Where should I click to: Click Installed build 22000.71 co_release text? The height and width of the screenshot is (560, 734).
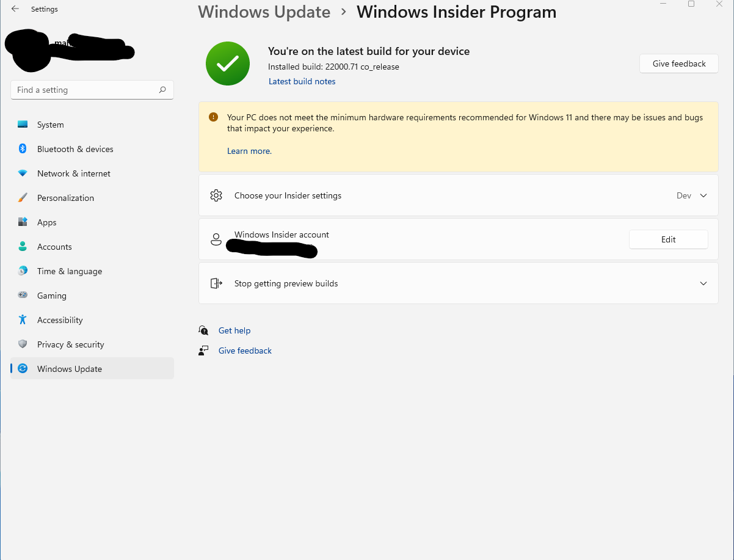(x=333, y=67)
